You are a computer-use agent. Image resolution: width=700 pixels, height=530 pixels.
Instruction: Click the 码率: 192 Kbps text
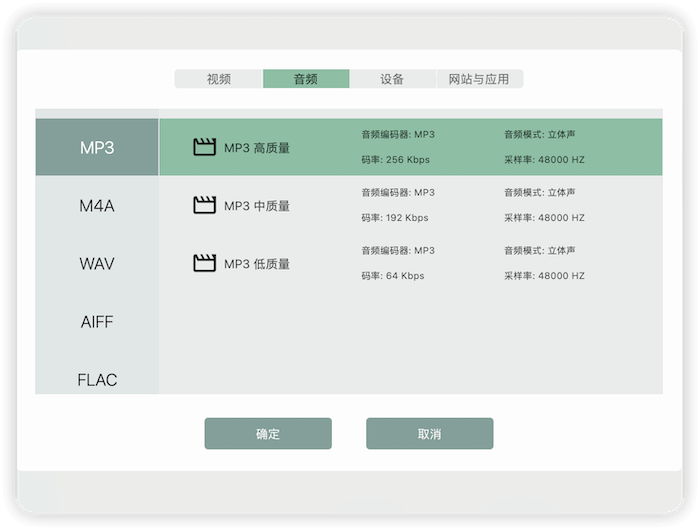pyautogui.click(x=395, y=217)
